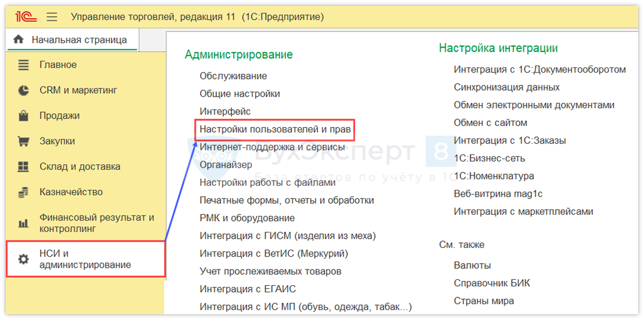This screenshot has height=320, width=644.
Task: Open Интеграция с ЕГАИС
Action: pyautogui.click(x=248, y=289)
